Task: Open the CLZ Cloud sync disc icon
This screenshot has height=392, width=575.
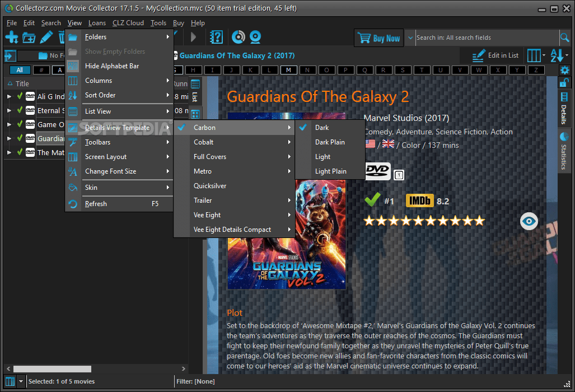Action: point(238,37)
